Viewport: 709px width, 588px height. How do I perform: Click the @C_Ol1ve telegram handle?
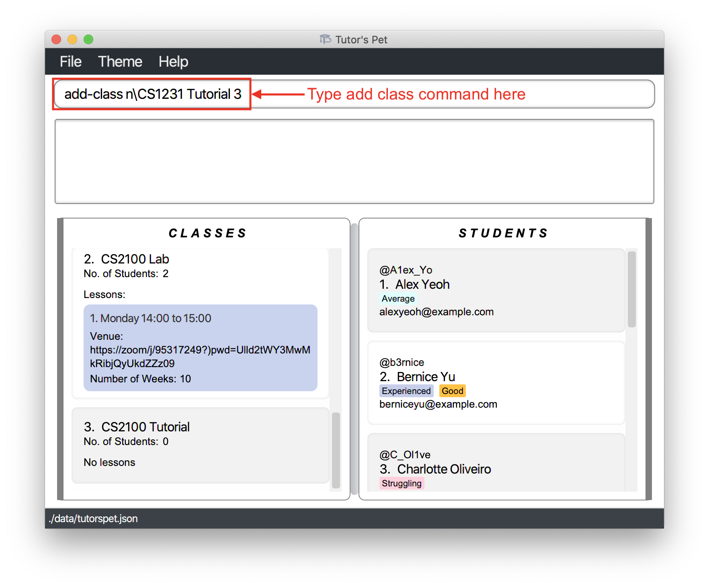405,455
